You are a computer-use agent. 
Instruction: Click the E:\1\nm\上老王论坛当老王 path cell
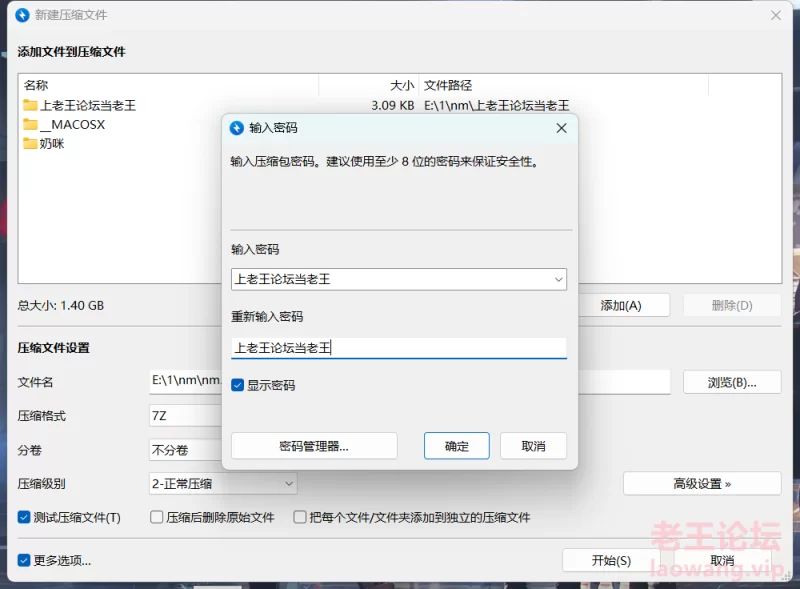[496, 106]
